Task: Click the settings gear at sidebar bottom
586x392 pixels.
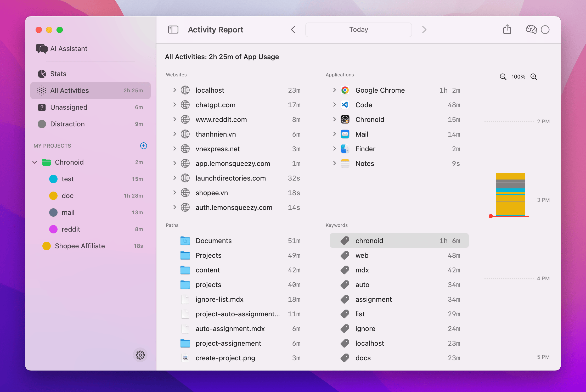Action: [x=140, y=355]
